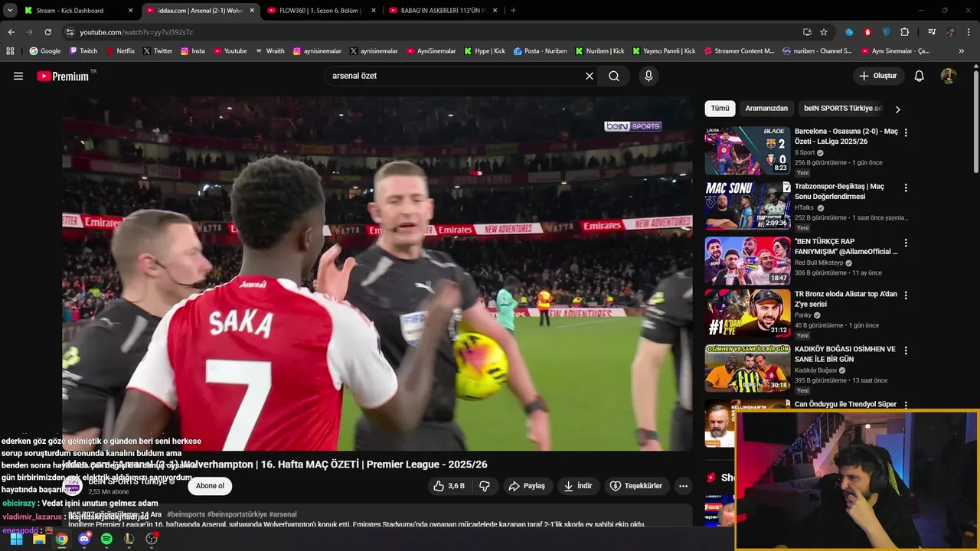
Task: Open the TR Bronz Alistar thumbnail
Action: click(x=747, y=314)
